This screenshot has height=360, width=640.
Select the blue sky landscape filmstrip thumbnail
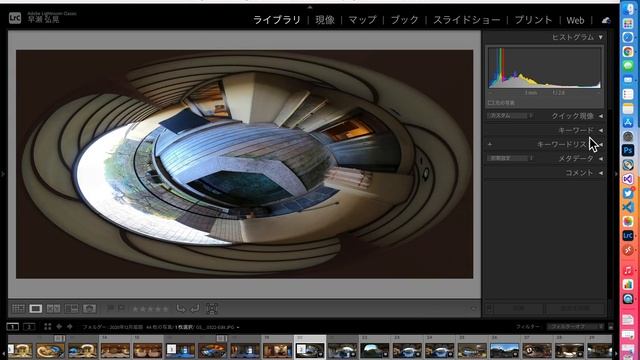click(x=504, y=350)
